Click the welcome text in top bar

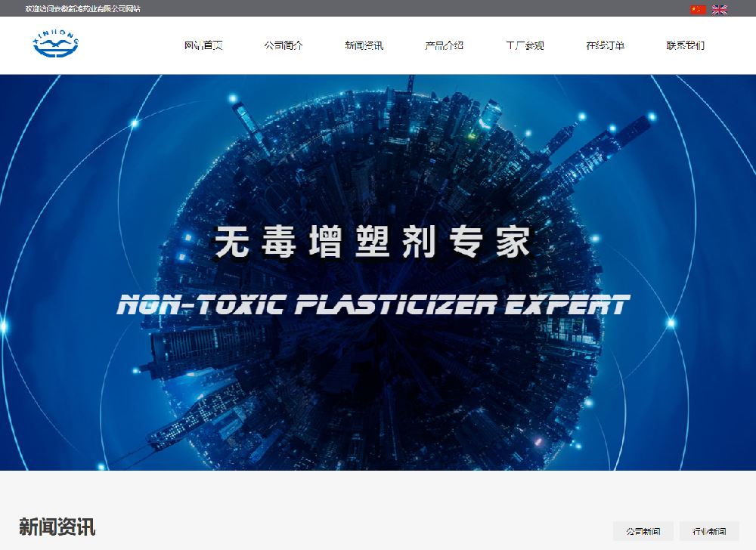coord(82,9)
